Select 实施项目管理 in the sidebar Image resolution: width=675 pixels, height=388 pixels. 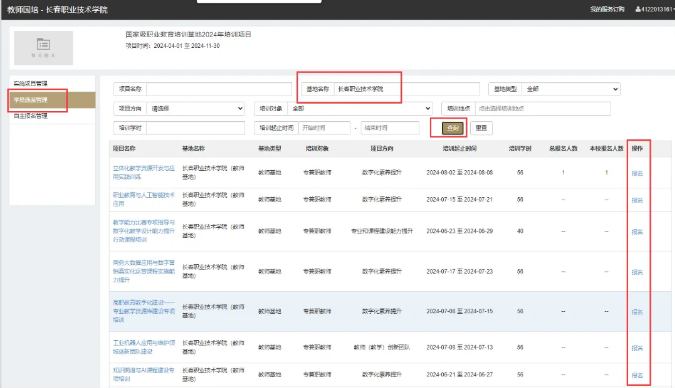click(31, 83)
